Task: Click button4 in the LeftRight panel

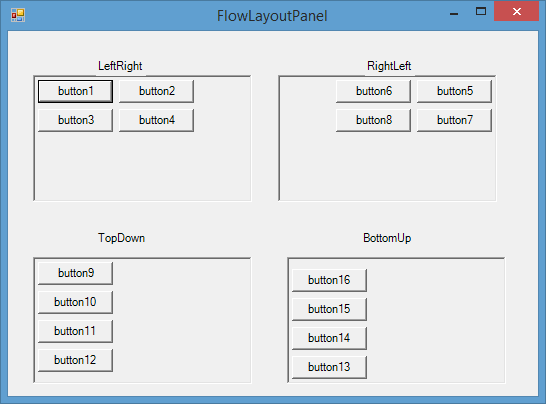Action: 156,120
